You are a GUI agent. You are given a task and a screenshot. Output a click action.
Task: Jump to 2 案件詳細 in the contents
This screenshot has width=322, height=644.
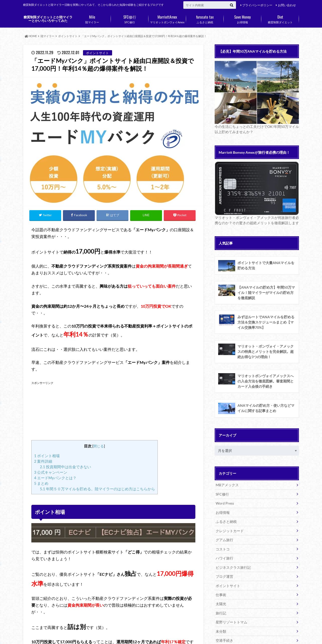(43, 461)
